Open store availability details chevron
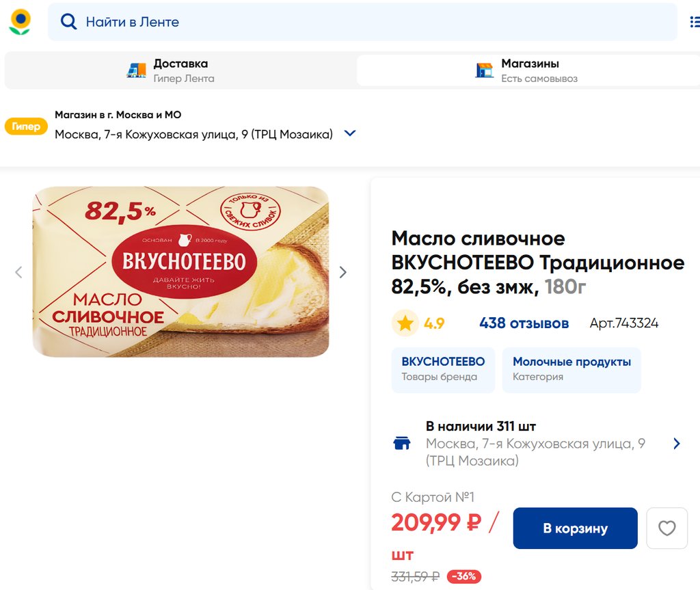The width and height of the screenshot is (700, 590). pyautogui.click(x=677, y=444)
